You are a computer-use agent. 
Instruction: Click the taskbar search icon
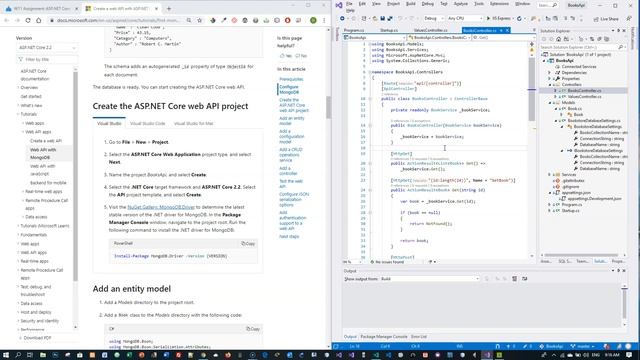pyautogui.click(x=18, y=355)
